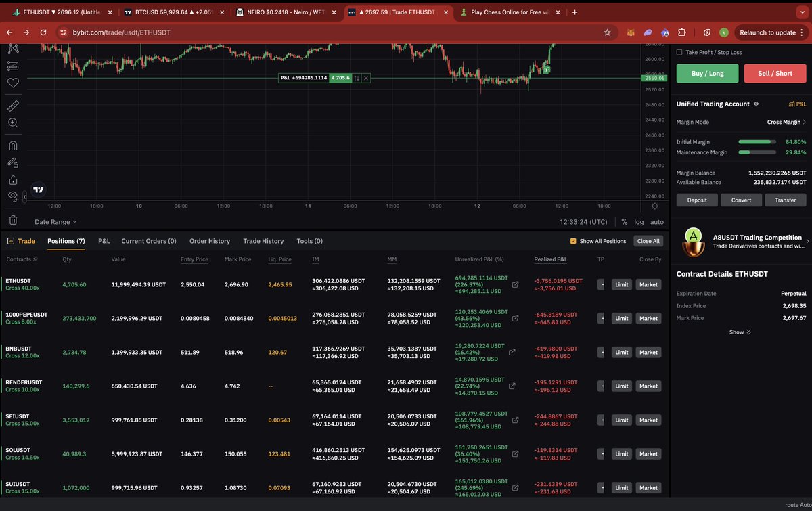Click the A8USDT competition trophy thumbnail
The height and width of the screenshot is (511, 812).
[x=692, y=242]
